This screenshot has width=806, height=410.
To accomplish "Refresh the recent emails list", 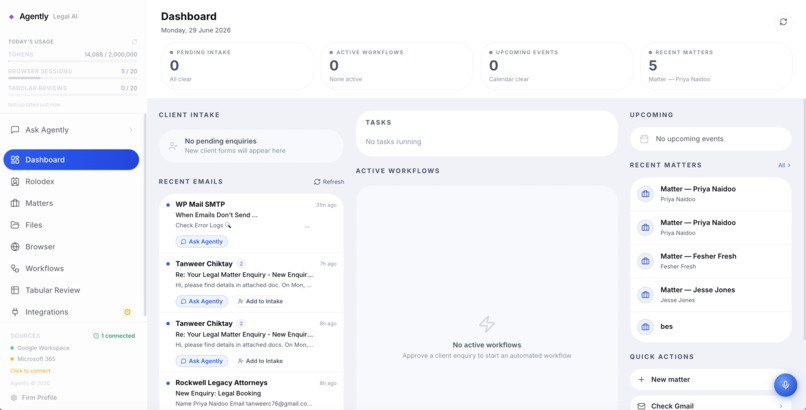I will [x=329, y=182].
